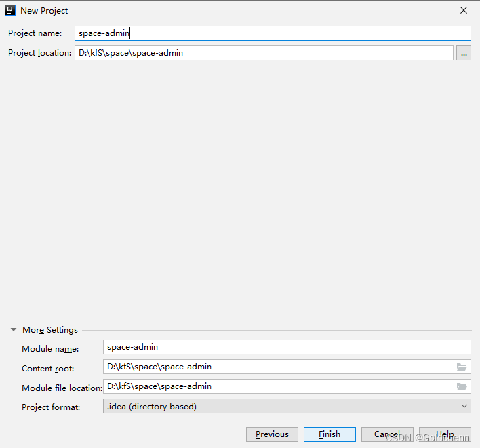Focus the Project name field
Viewport: 480px width, 448px height.
pyautogui.click(x=273, y=33)
